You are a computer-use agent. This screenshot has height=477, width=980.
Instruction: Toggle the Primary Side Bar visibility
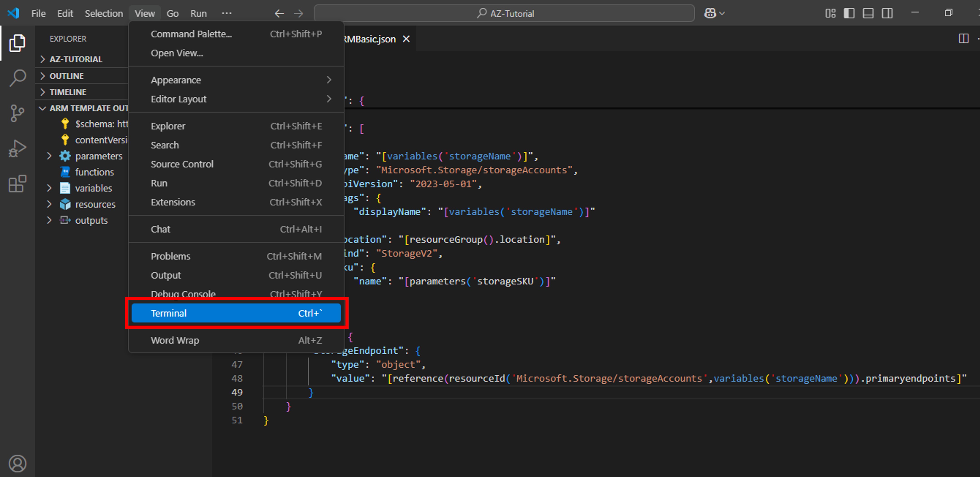click(849, 13)
